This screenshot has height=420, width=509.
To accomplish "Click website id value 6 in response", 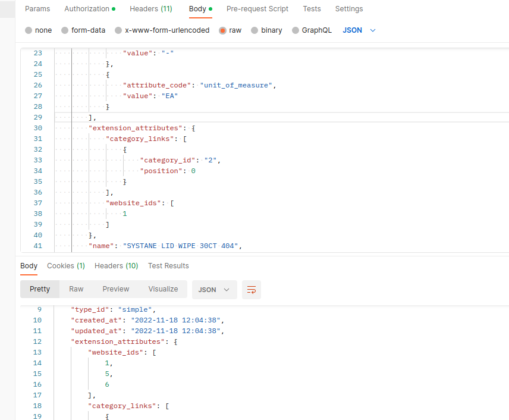I will 107,384.
